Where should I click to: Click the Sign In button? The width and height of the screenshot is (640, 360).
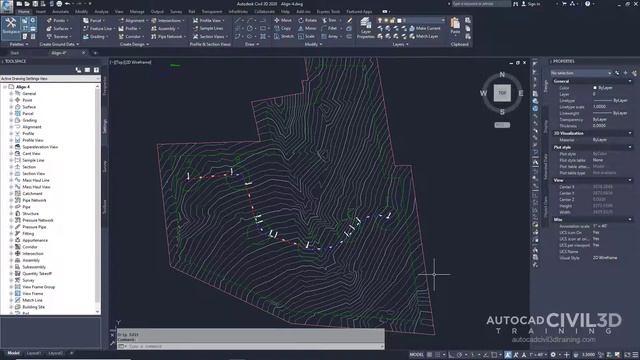pyautogui.click(x=531, y=4)
